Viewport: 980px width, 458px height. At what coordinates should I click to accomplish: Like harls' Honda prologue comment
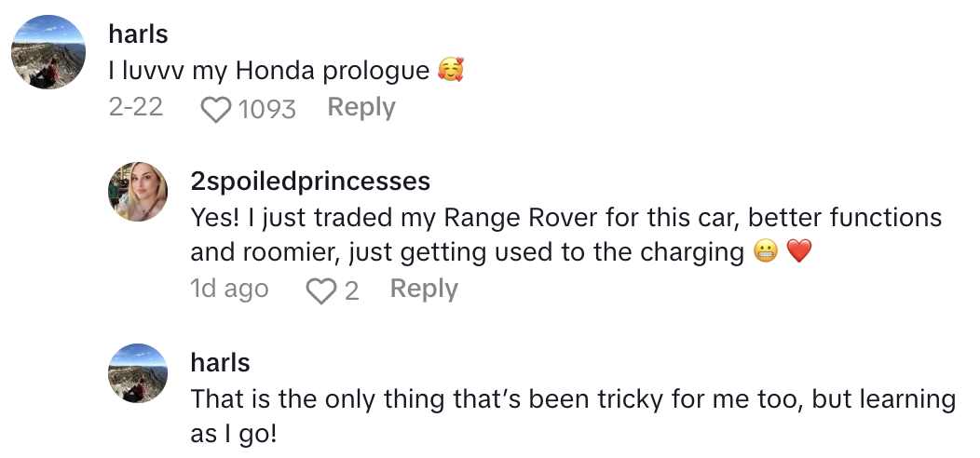pos(216,110)
